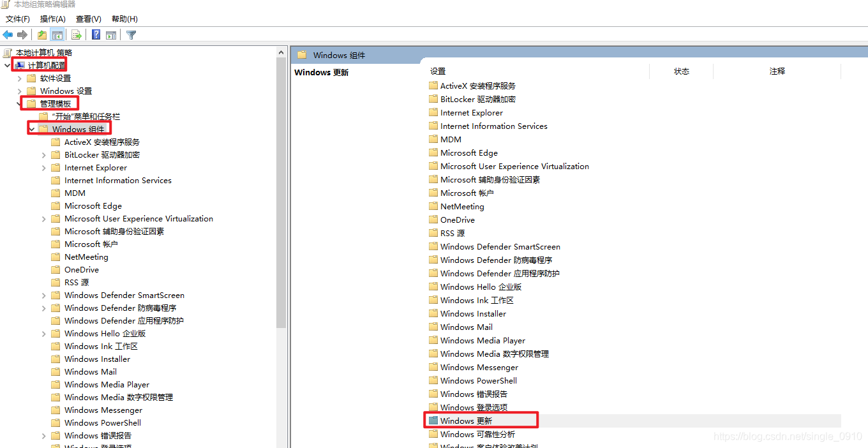868x448 pixels.
Task: Select "开始"菜单和任务栏 in the tree
Action: [x=86, y=116]
